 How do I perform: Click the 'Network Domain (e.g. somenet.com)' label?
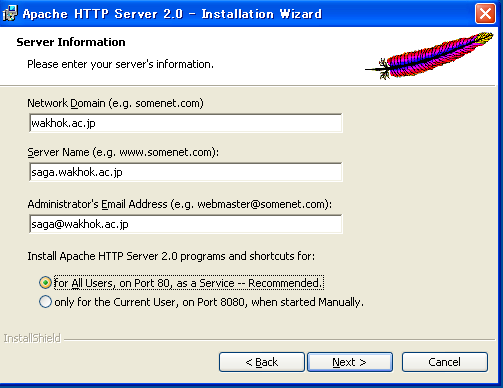pyautogui.click(x=115, y=103)
